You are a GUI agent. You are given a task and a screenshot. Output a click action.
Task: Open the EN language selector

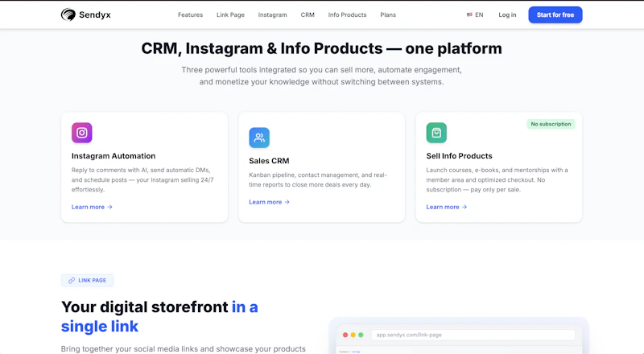point(475,14)
